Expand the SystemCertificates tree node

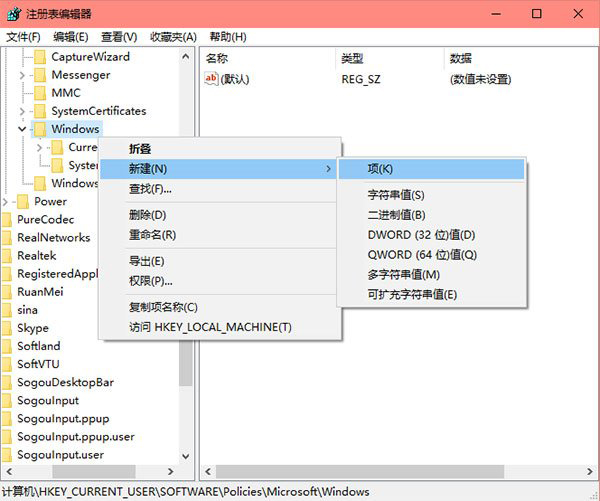(22, 111)
